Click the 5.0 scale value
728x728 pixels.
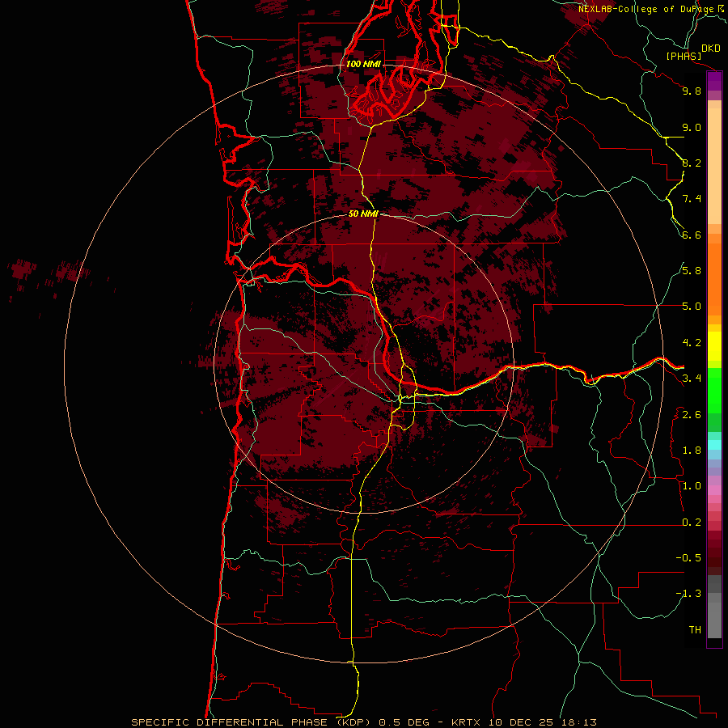coord(692,307)
